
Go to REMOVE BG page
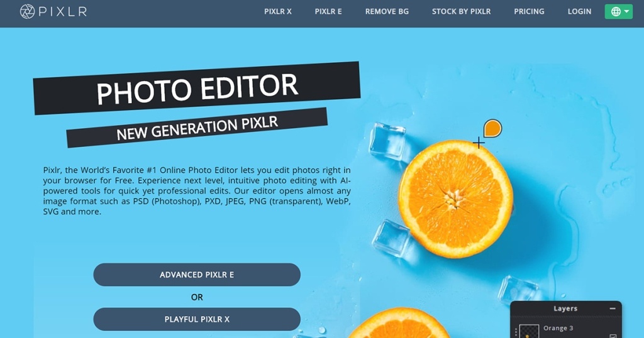pos(387,11)
